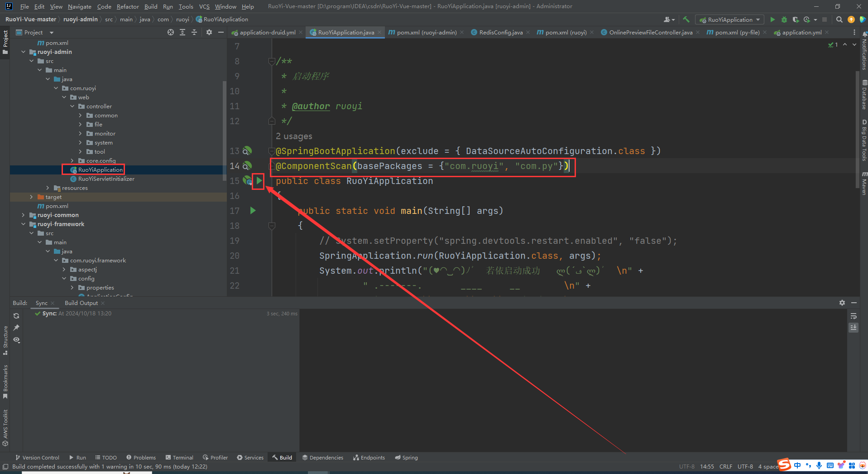This screenshot has height=474, width=868.
Task: Click the microphone icon in IME bar
Action: [819, 465]
